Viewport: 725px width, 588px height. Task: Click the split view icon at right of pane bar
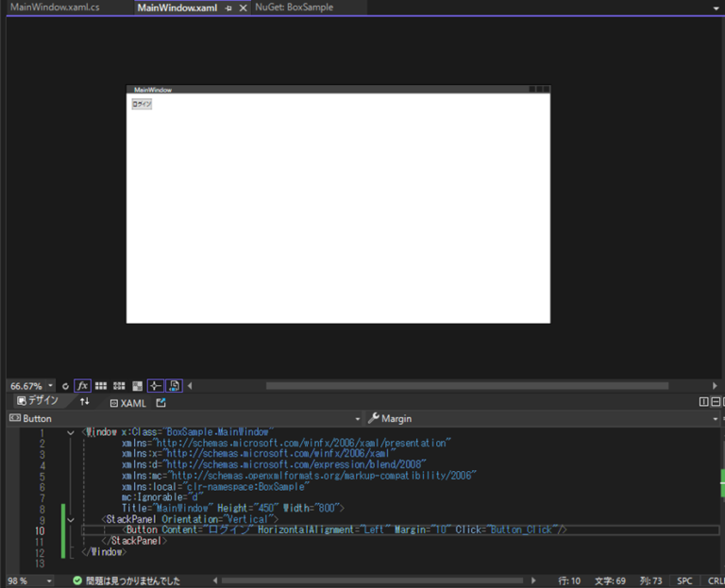pos(703,402)
